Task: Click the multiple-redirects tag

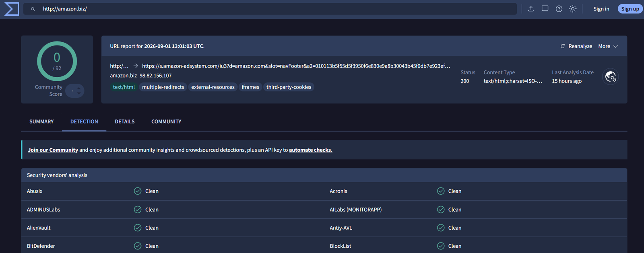Action: 163,87
